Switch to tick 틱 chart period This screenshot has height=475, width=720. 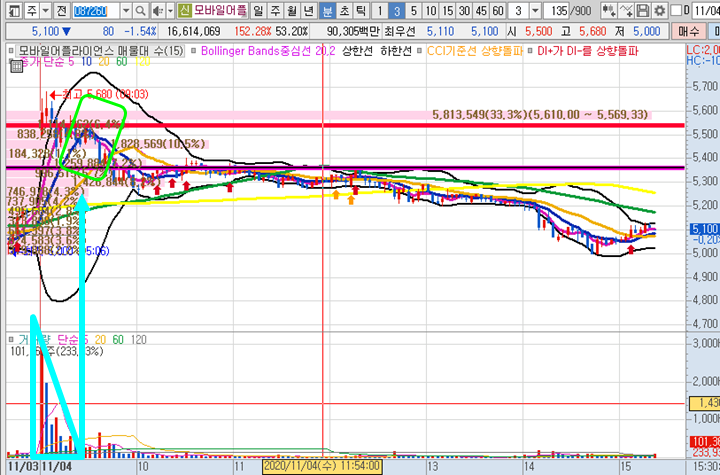tap(361, 10)
